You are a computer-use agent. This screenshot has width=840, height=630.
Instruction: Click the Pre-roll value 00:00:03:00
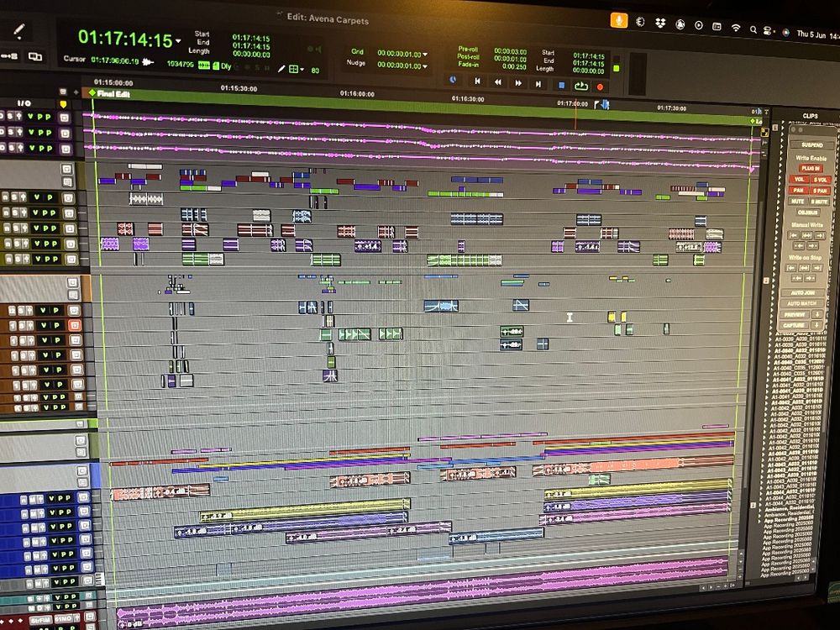pos(510,51)
